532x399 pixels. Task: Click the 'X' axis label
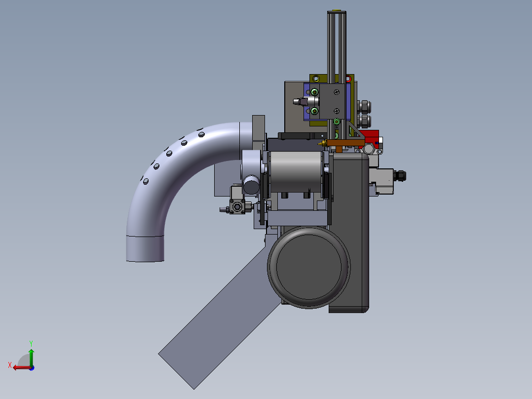tap(10, 365)
